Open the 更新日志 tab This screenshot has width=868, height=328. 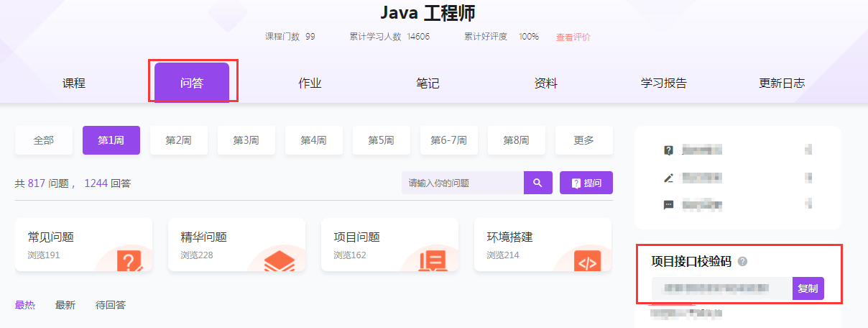782,83
